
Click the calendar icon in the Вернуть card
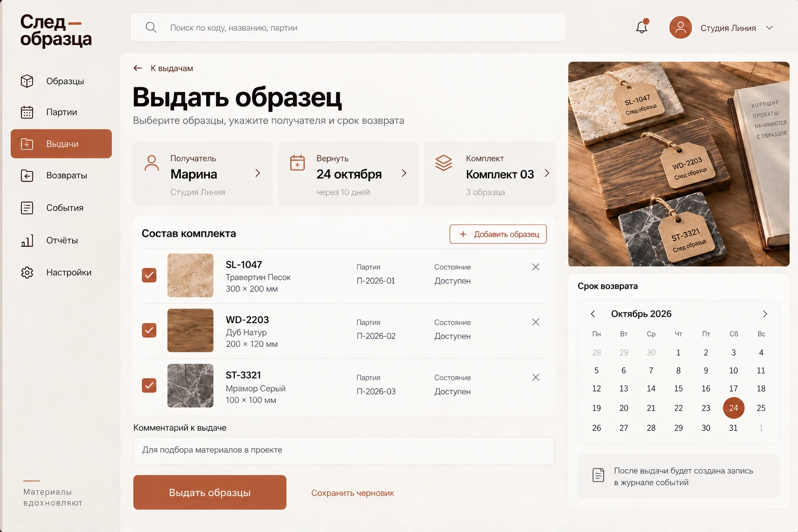click(x=297, y=163)
